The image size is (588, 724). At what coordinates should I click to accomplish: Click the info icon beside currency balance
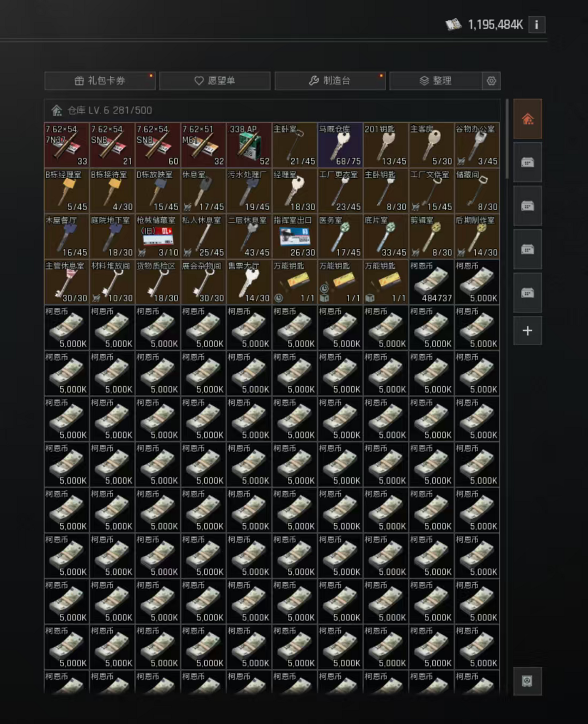(537, 25)
